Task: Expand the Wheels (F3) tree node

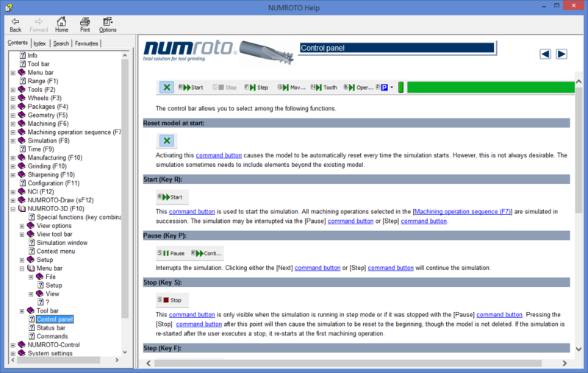Action: [13, 98]
